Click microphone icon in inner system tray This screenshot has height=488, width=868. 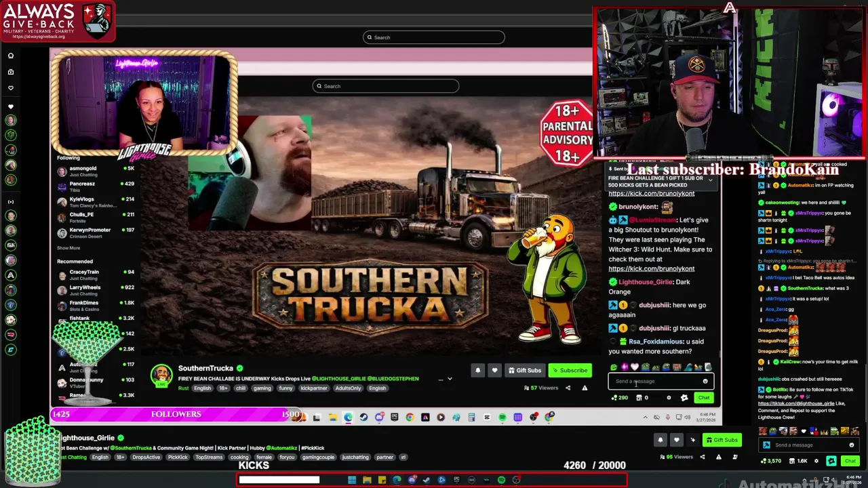(668, 417)
